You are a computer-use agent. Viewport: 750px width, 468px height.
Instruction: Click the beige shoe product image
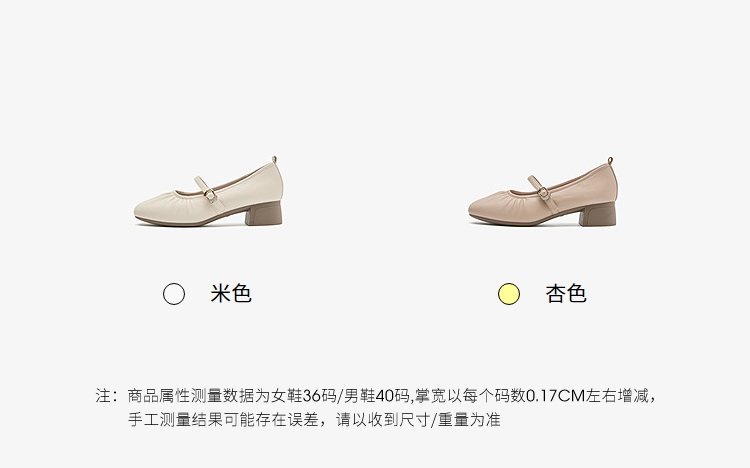point(209,191)
